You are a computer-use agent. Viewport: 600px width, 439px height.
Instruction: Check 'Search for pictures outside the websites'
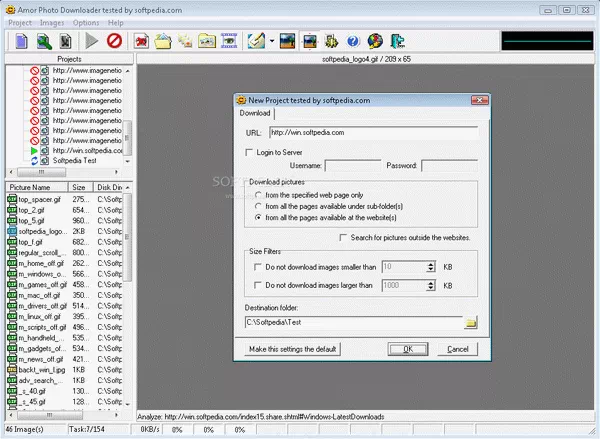tap(343, 238)
